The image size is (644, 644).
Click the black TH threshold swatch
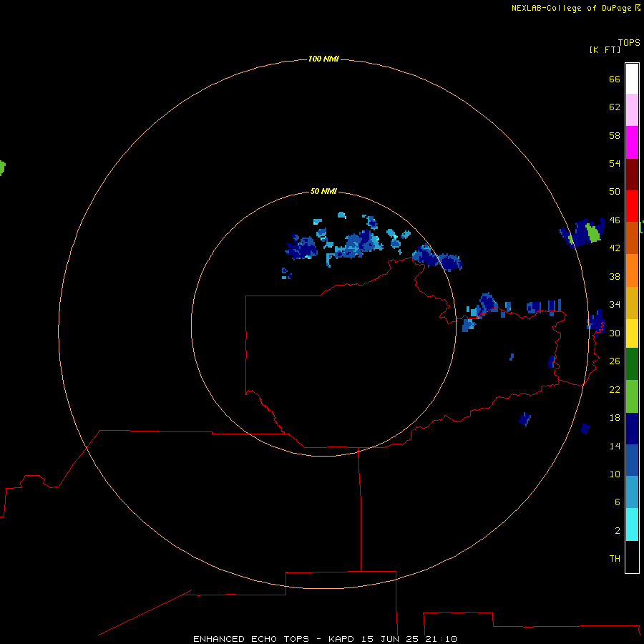coord(632,557)
